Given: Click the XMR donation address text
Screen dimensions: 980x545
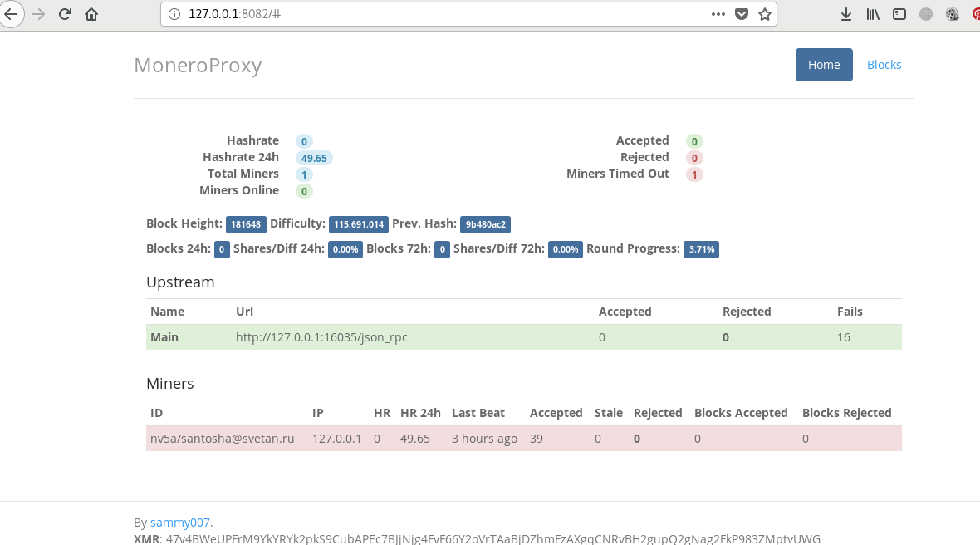Looking at the screenshot, I should click(x=492, y=538).
